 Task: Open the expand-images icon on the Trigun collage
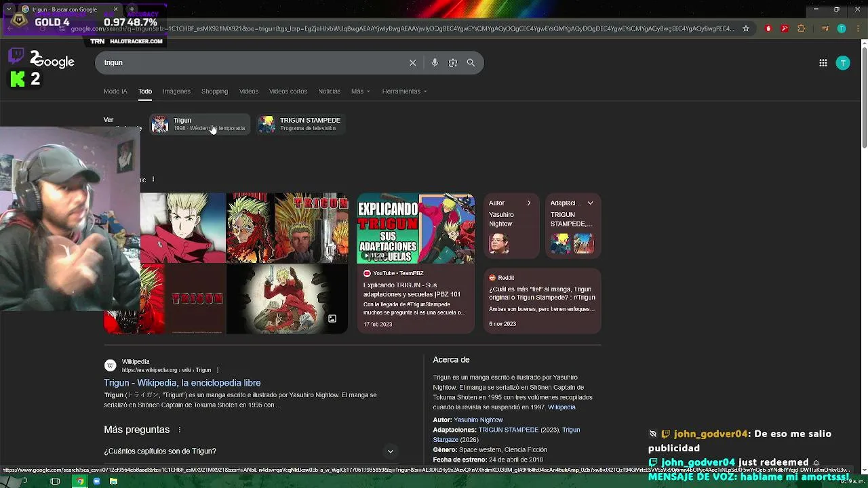tap(332, 319)
